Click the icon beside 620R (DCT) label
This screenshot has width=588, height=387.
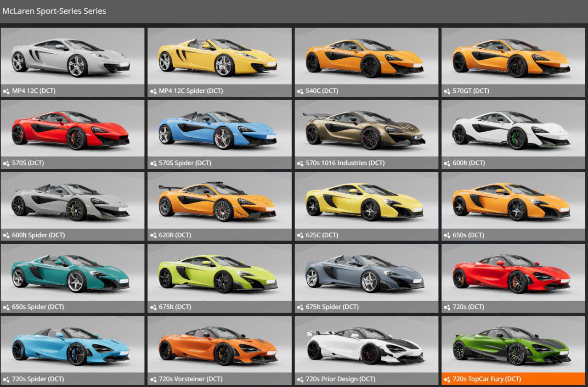click(153, 235)
